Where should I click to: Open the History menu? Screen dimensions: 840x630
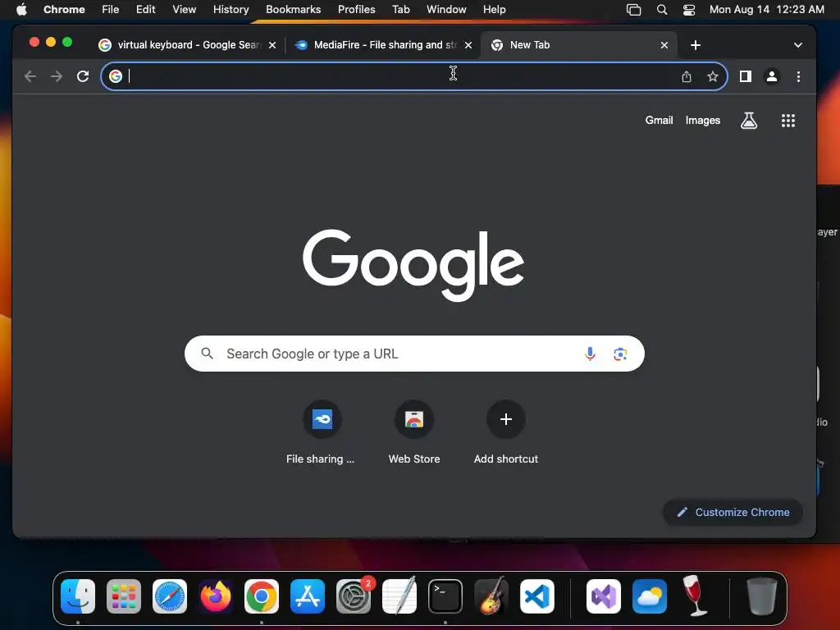tap(231, 10)
